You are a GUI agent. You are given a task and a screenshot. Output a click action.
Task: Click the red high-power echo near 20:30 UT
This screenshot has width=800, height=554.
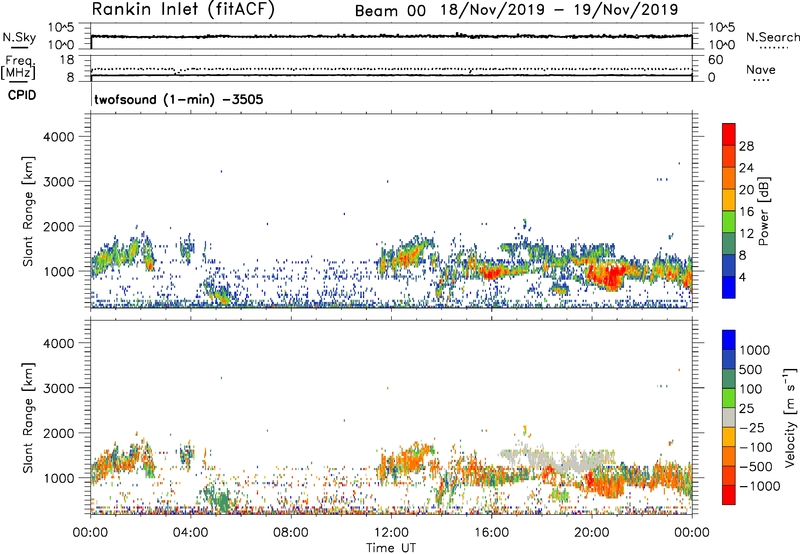608,275
